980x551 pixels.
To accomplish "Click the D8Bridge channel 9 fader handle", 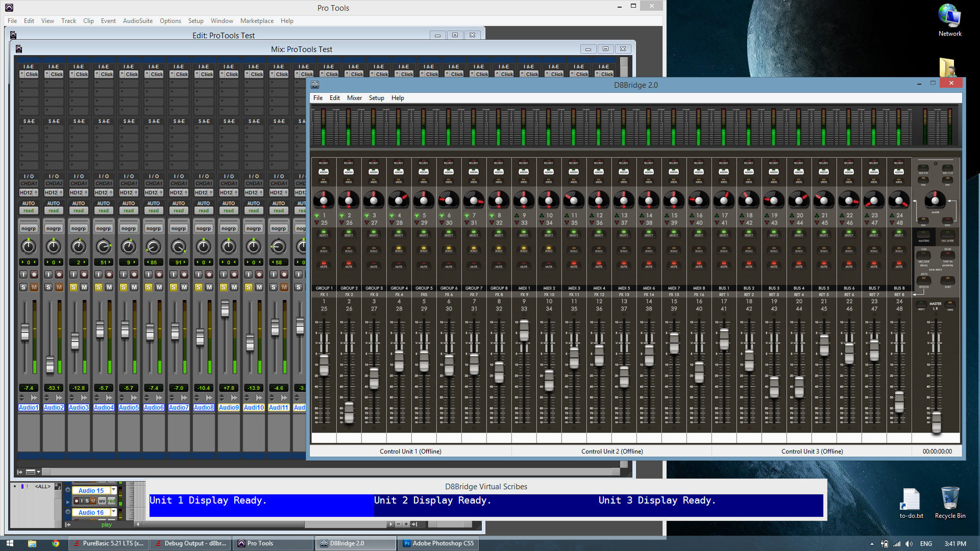I will [x=524, y=331].
